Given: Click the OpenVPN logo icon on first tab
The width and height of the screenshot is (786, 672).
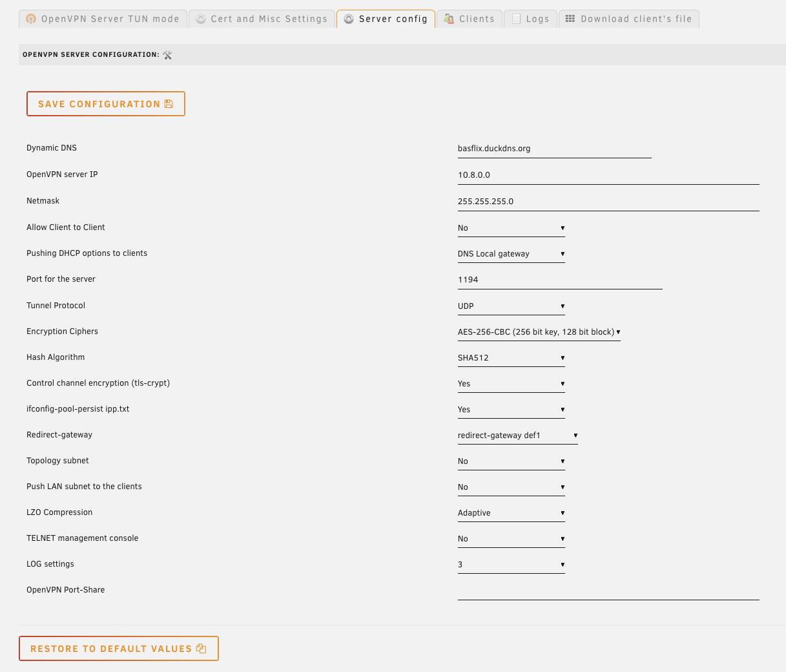Looking at the screenshot, I should click(x=31, y=19).
